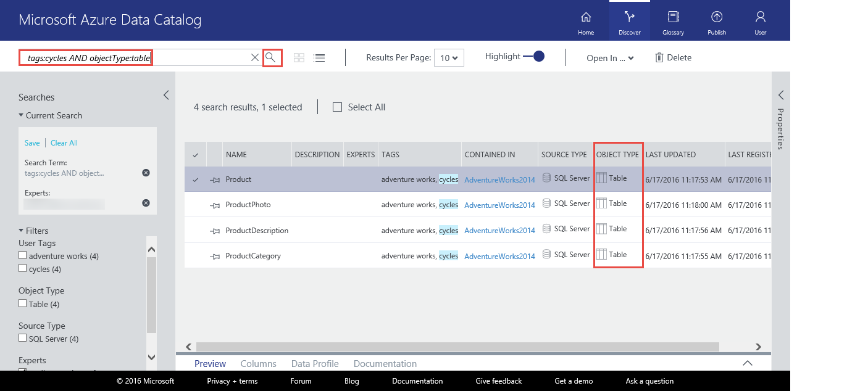Open Results Per Page dropdown
The width and height of the screenshot is (868, 391).
449,57
